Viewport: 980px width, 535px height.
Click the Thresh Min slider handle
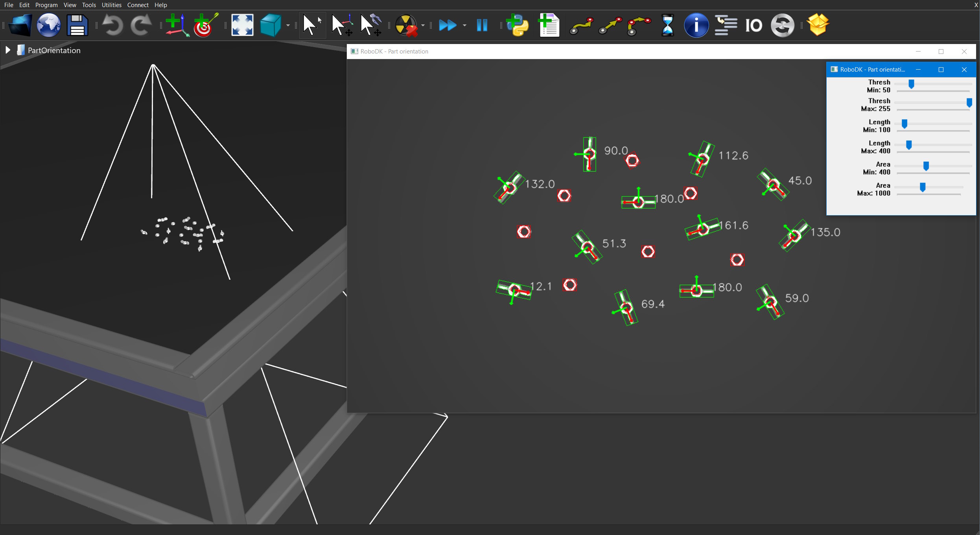pos(911,84)
